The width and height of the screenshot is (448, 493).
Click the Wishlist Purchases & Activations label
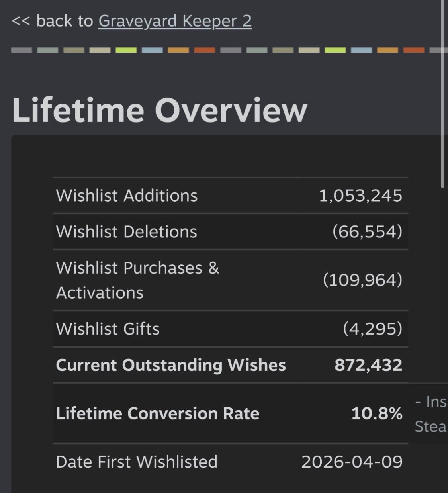click(x=137, y=280)
